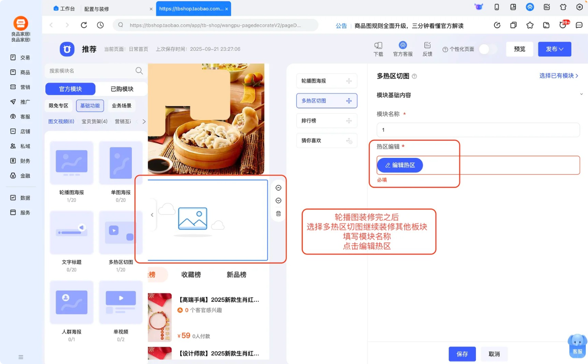This screenshot has width=588, height=364.
Task: Select the 轮播图海报 module thumbnail
Action: coord(71,163)
